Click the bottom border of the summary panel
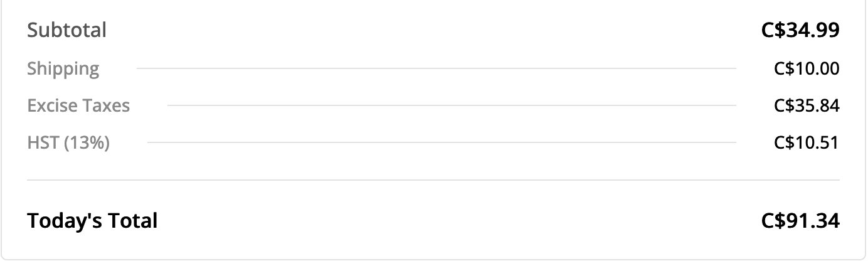This screenshot has width=868, height=266. coord(433,259)
